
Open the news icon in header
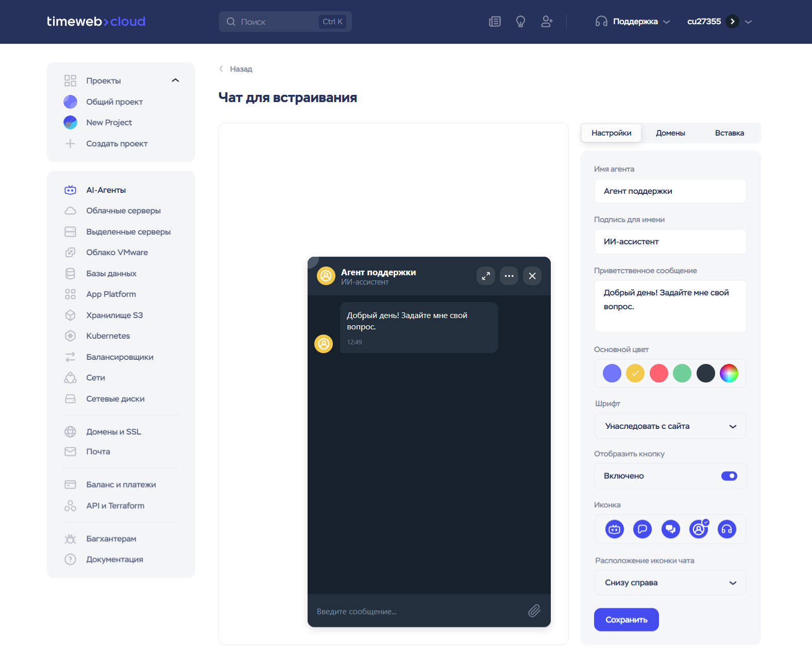click(x=495, y=22)
